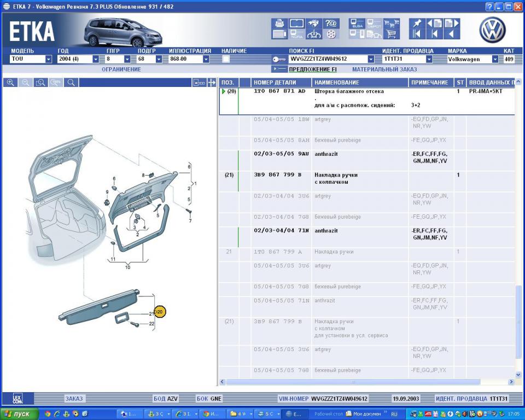The width and height of the screenshot is (525, 420).
Task: Click the printer icon in the toolbar
Action: pos(279,24)
